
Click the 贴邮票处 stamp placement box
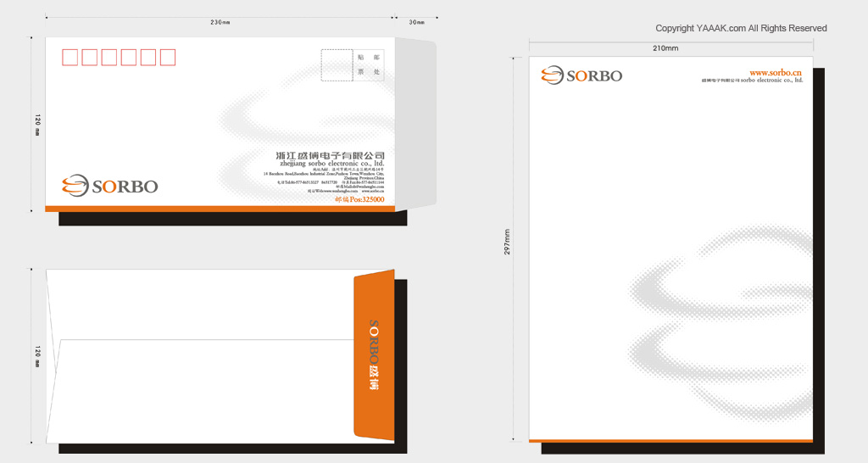pos(369,65)
